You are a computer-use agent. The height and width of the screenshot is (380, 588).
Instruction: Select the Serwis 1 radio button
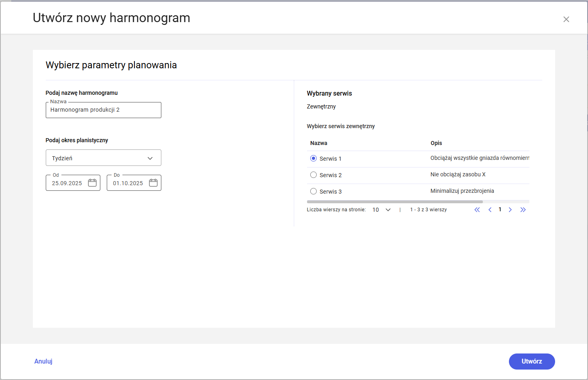(313, 158)
